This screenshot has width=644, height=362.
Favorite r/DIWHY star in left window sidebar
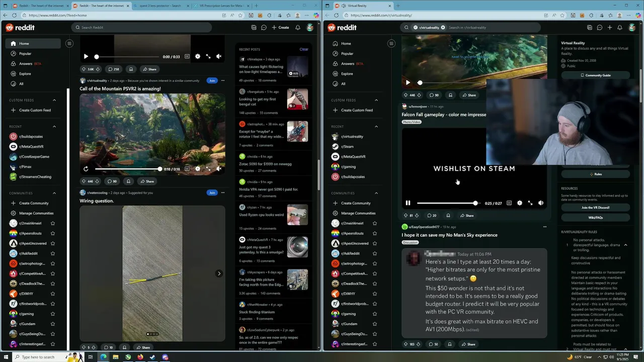(53, 294)
